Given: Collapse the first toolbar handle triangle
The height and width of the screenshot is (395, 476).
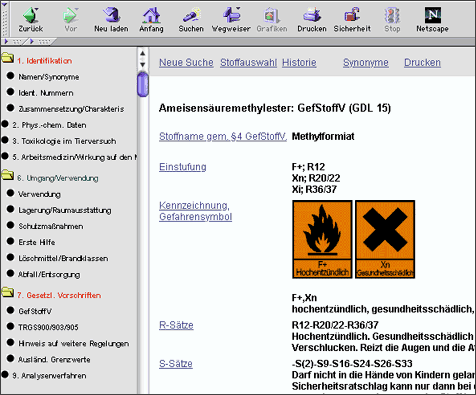Looking at the screenshot, I should point(7,41).
